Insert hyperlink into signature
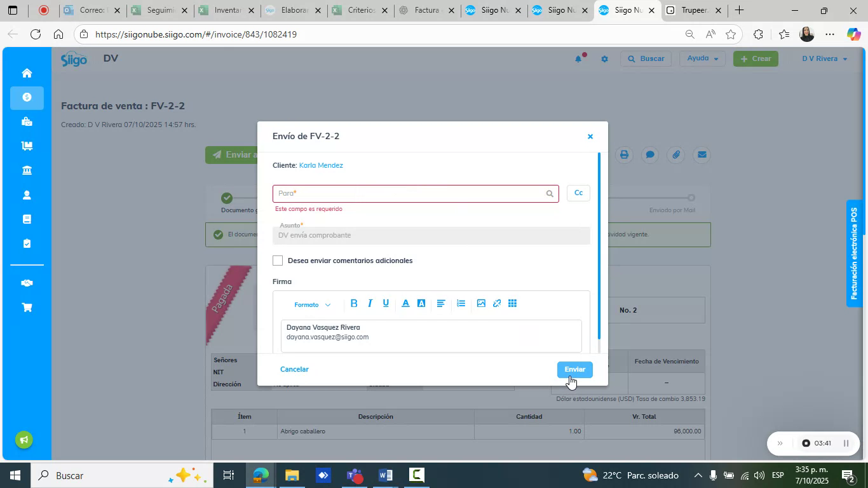868x488 pixels. [x=497, y=304]
